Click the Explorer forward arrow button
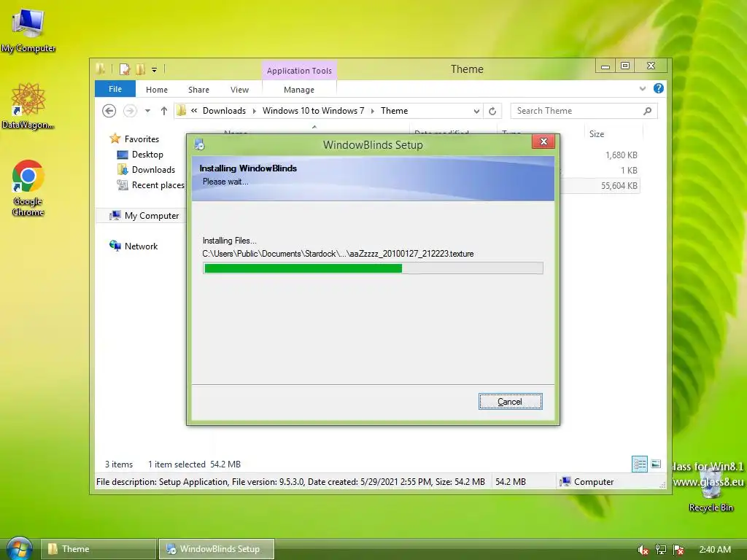The image size is (747, 560). [130, 111]
